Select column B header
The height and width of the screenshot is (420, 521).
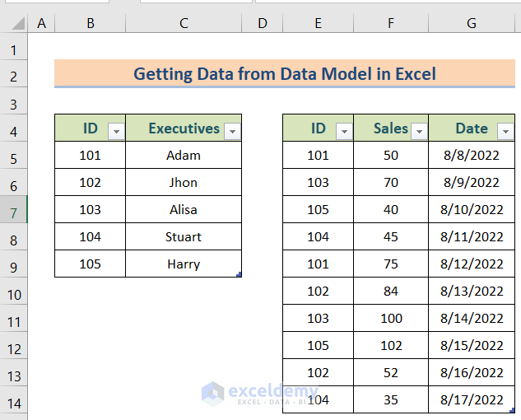tap(90, 23)
